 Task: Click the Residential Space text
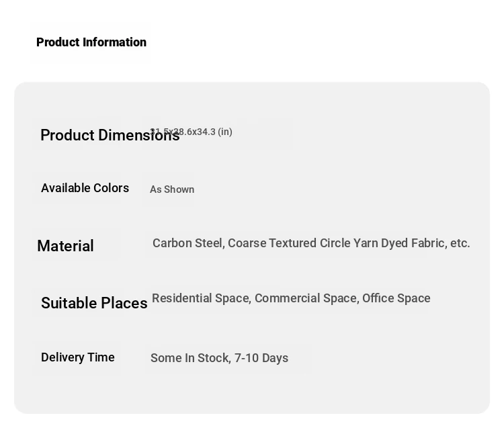click(x=201, y=298)
